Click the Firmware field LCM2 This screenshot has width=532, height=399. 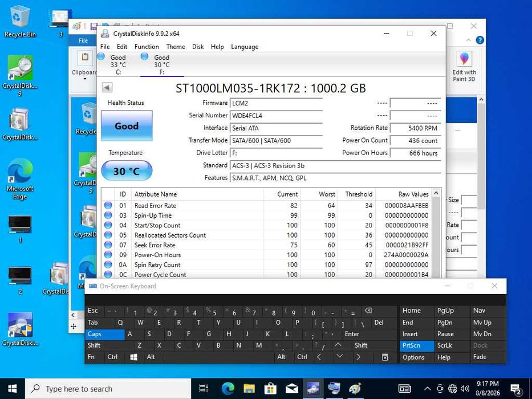point(276,103)
